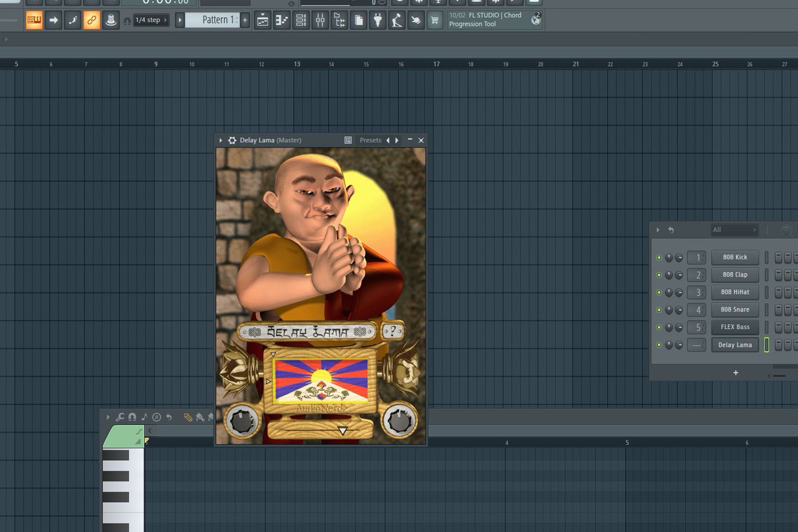798x532 pixels.
Task: Click the Tibetan flag display on Delay Lama
Action: coord(321,380)
